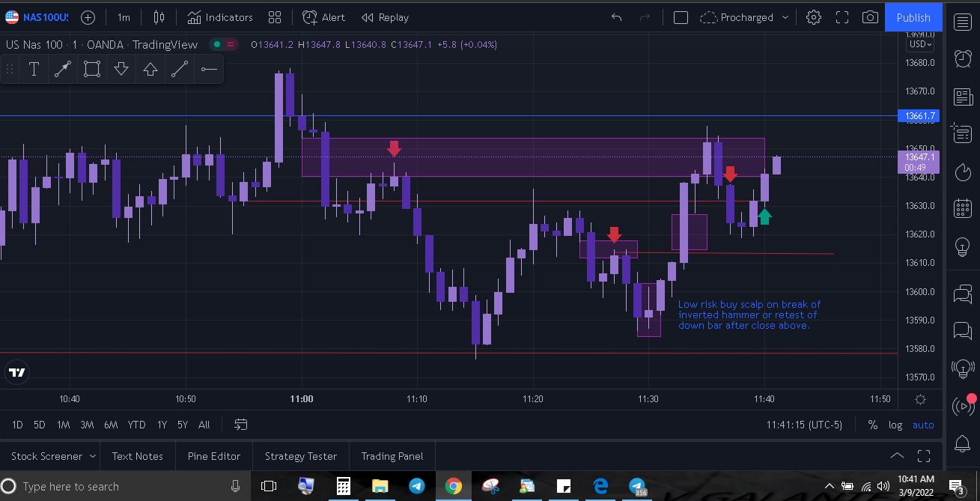Screen dimensions: 980x501
Task: Click the blue Publish button
Action: tap(913, 17)
